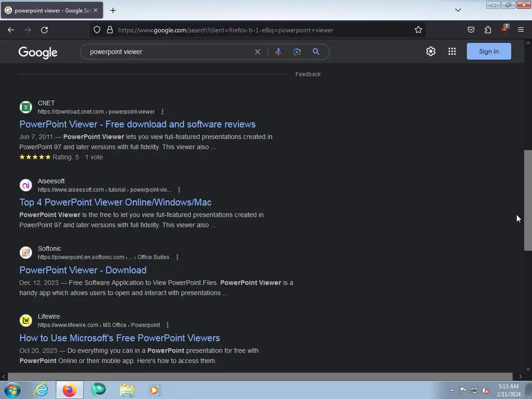Open the media player taskbar icon
The height and width of the screenshot is (399, 532).
click(x=155, y=390)
